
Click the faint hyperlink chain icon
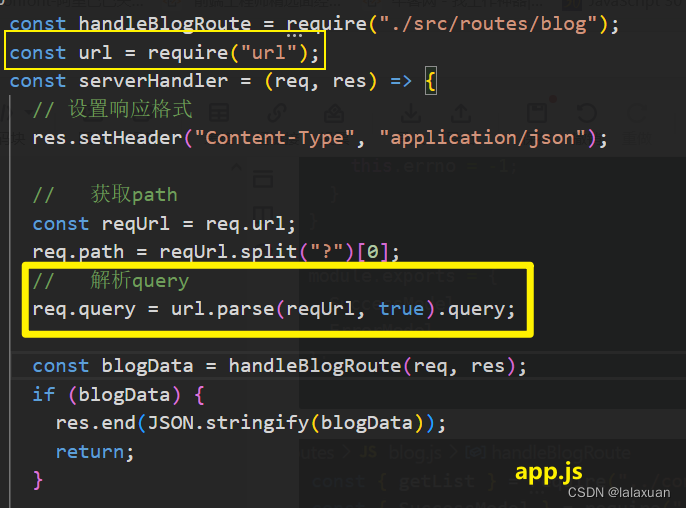277,113
